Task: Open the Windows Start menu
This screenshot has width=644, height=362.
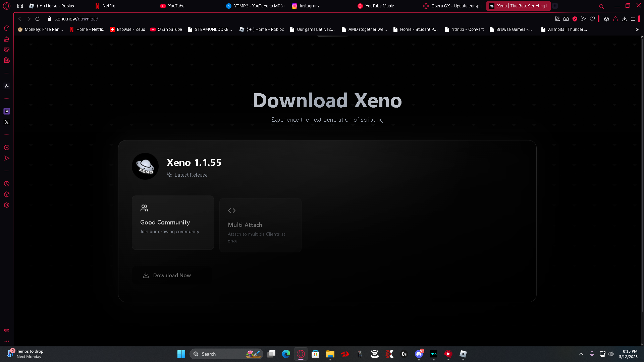Action: pyautogui.click(x=181, y=354)
